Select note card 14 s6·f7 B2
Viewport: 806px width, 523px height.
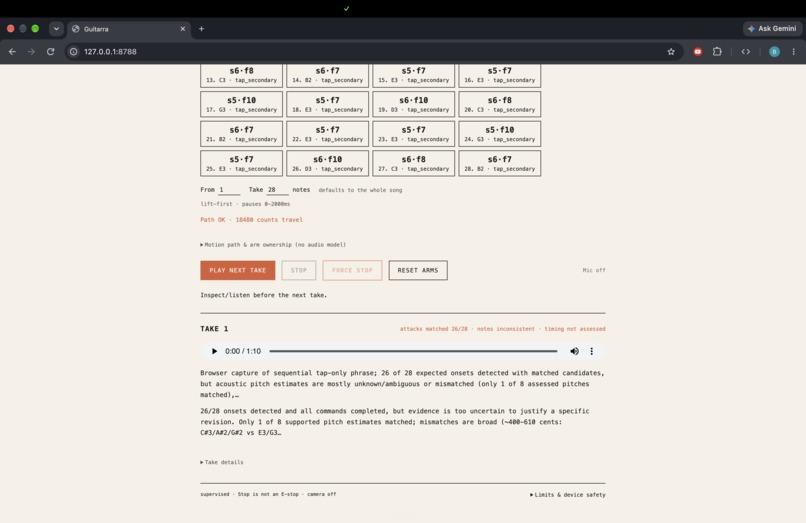click(327, 75)
